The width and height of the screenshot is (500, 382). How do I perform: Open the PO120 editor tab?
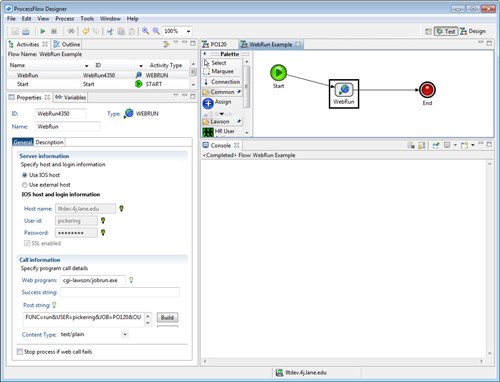[x=215, y=44]
